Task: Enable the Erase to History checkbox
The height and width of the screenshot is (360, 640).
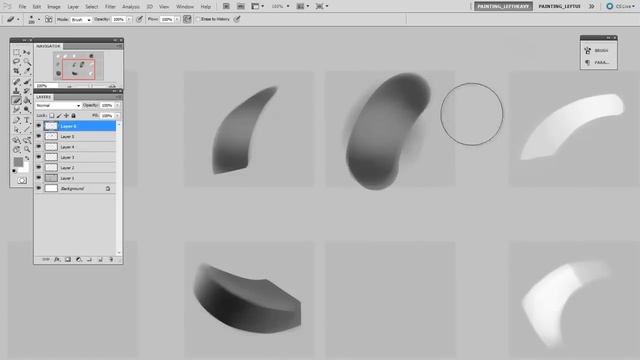Action: click(198, 19)
